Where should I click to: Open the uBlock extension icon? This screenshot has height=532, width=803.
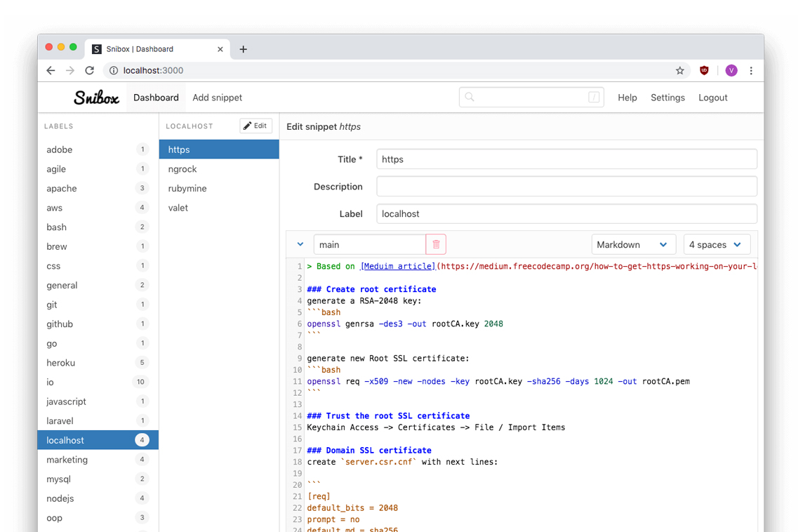(704, 71)
